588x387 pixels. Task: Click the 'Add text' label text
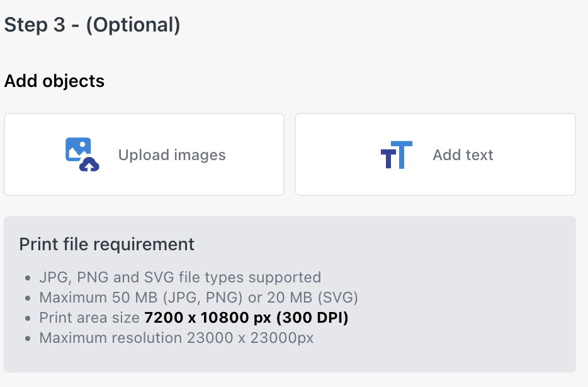pyautogui.click(x=463, y=155)
